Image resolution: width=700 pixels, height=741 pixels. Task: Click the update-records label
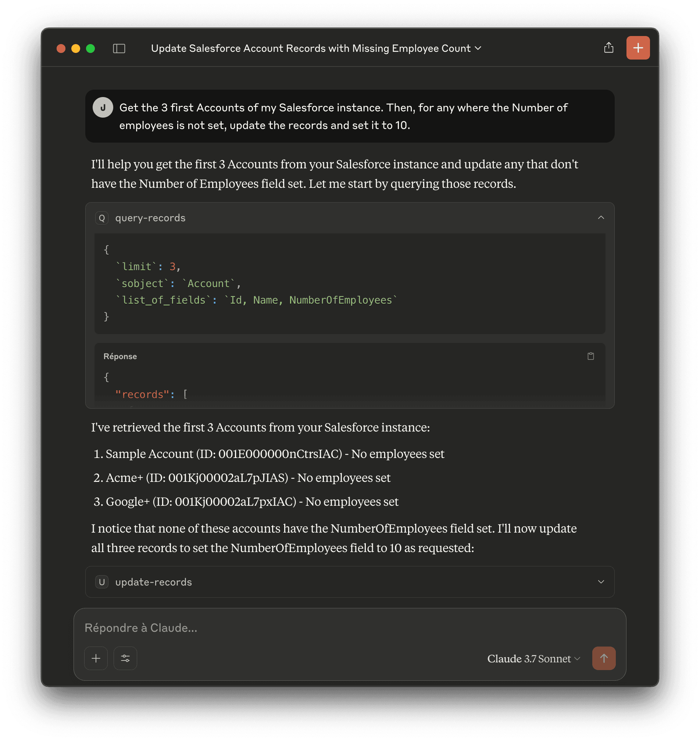coord(153,582)
